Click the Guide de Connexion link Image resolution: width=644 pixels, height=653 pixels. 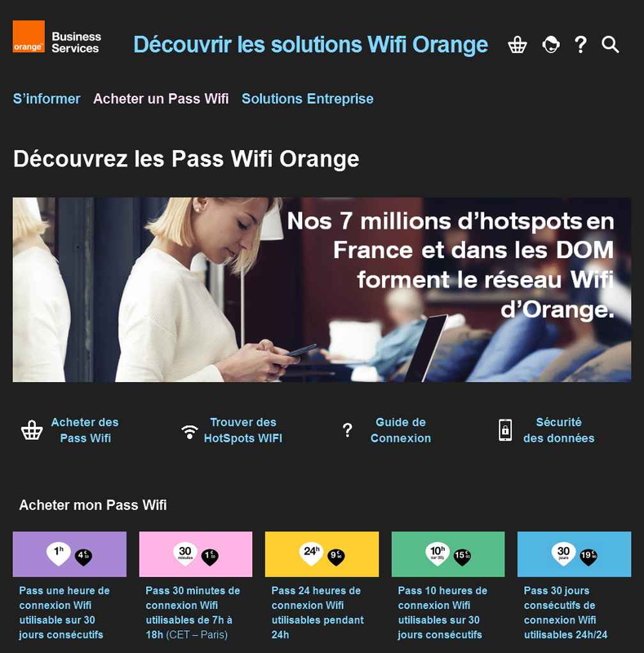(401, 430)
